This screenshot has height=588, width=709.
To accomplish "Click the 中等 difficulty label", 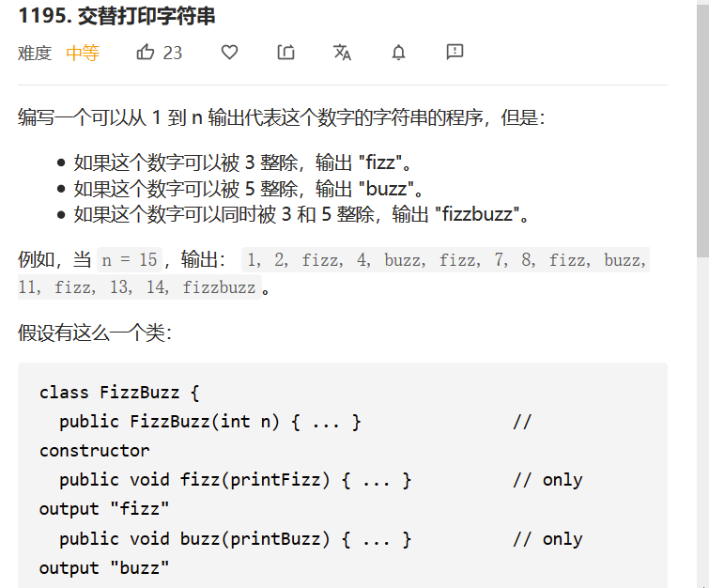I will pos(83,54).
